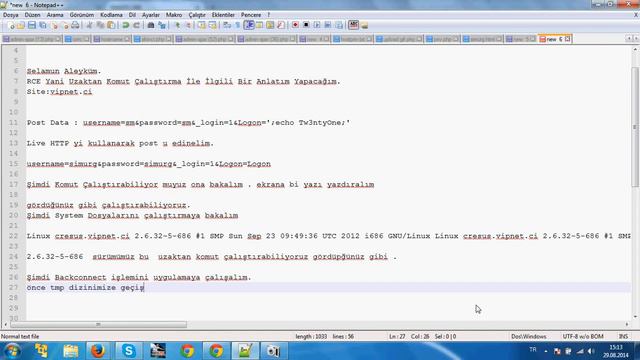Click the Run macro multiple times icon
This screenshot has height=360, width=640.
(328, 25)
